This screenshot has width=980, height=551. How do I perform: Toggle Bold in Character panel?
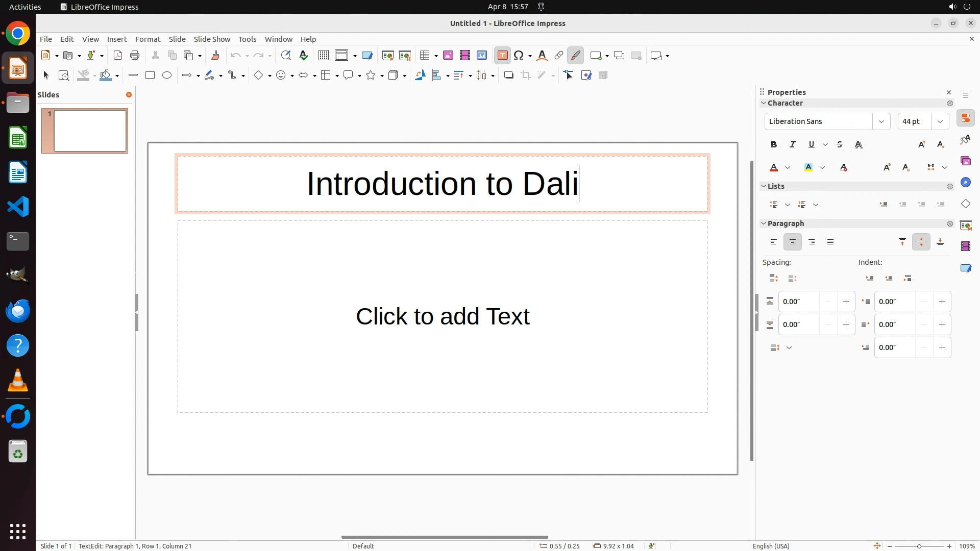tap(774, 145)
